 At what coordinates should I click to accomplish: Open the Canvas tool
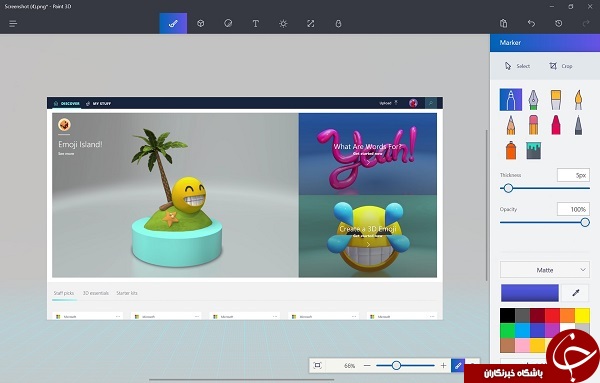(311, 24)
